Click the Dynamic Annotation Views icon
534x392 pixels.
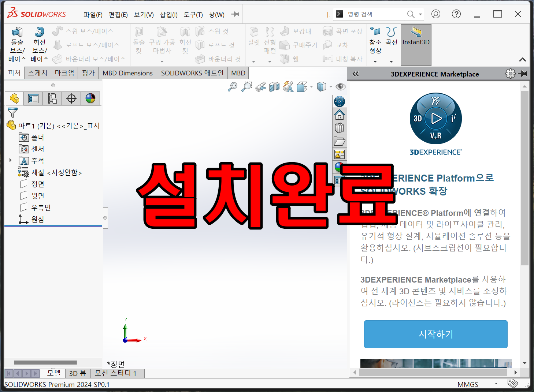(288, 87)
